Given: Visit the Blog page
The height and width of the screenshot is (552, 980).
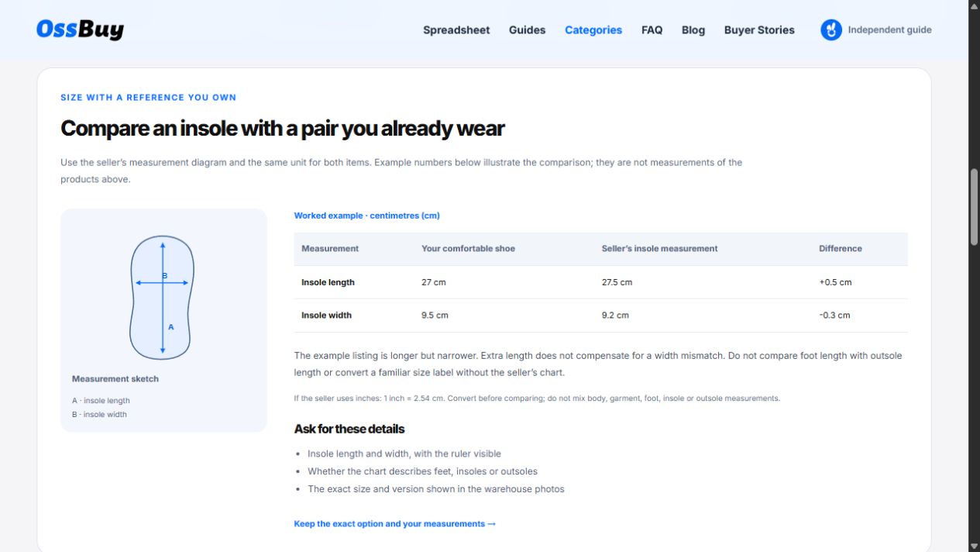Looking at the screenshot, I should click(x=693, y=30).
